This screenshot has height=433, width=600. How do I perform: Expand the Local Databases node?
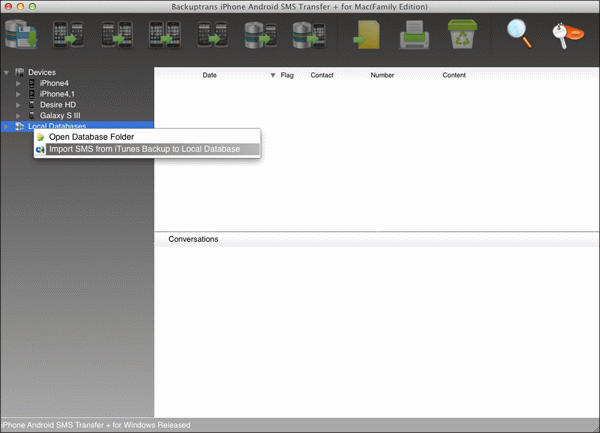(x=7, y=126)
